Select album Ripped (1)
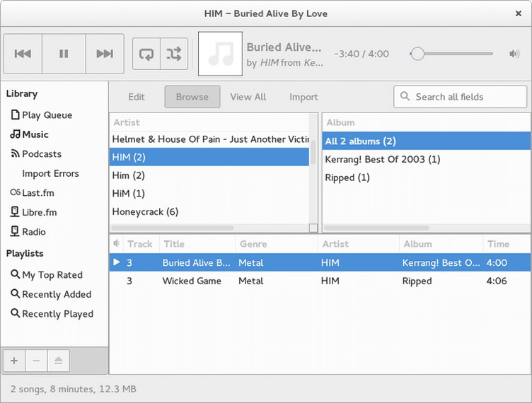This screenshot has height=403, width=532. click(x=427, y=177)
